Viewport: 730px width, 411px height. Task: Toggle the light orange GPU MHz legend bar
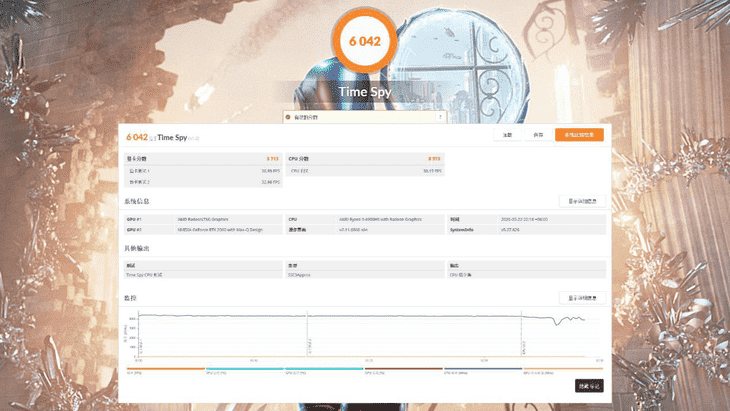(x=563, y=369)
